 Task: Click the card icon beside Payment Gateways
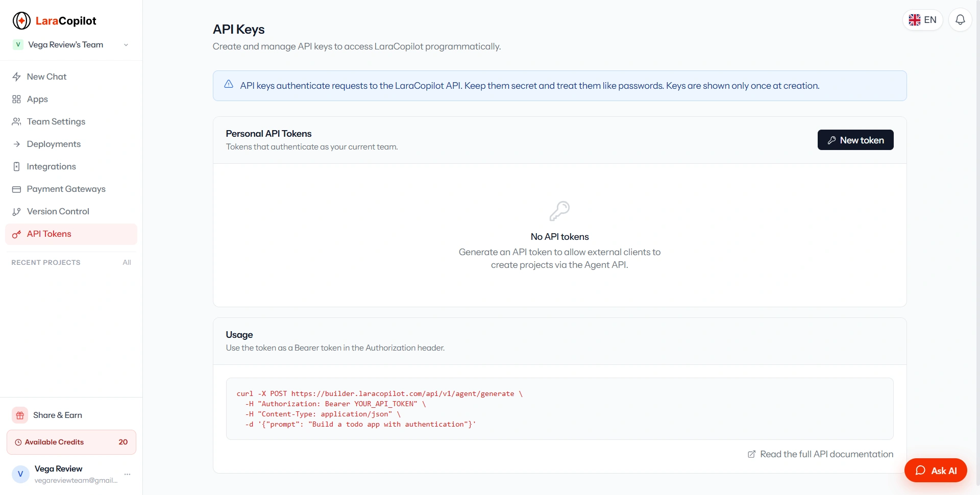tap(17, 189)
